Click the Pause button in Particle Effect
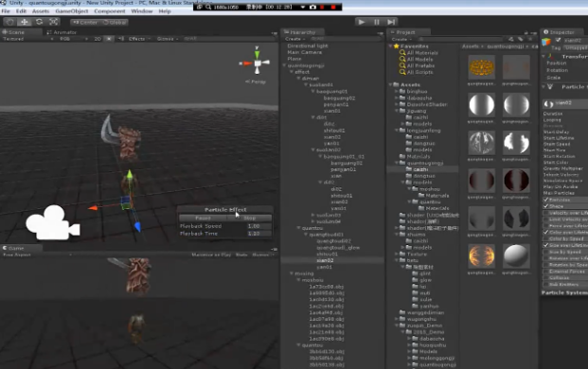Screen dimensions: 588x369 (x=203, y=218)
